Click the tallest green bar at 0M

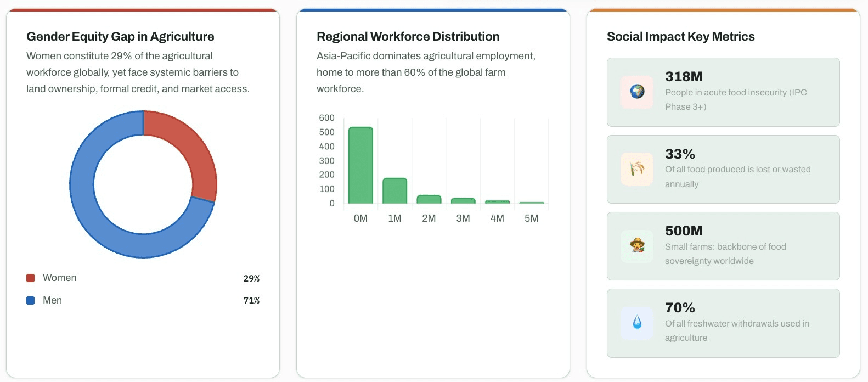click(x=360, y=165)
